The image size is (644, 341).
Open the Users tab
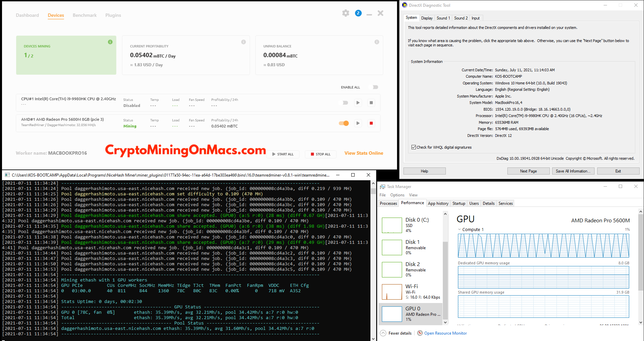tap(474, 203)
